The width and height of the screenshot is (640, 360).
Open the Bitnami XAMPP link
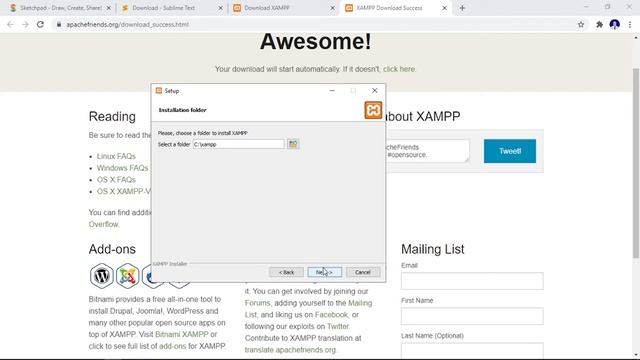tap(182, 334)
